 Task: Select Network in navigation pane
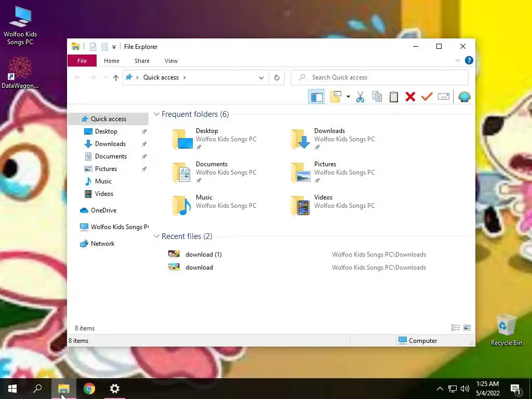[102, 244]
